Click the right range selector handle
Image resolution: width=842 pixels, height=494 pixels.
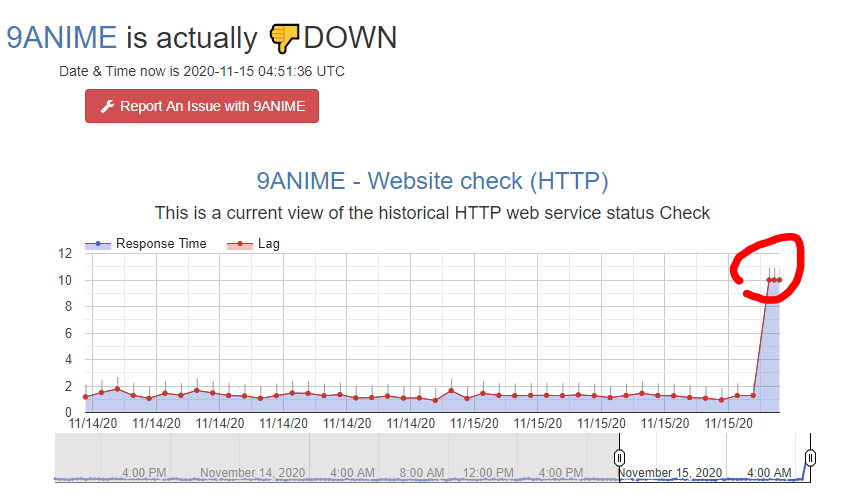[810, 458]
